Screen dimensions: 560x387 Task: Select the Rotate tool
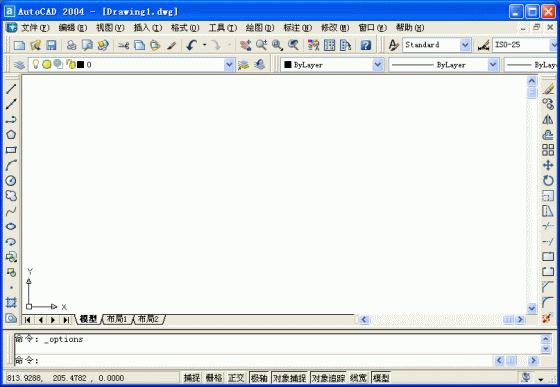click(x=548, y=181)
